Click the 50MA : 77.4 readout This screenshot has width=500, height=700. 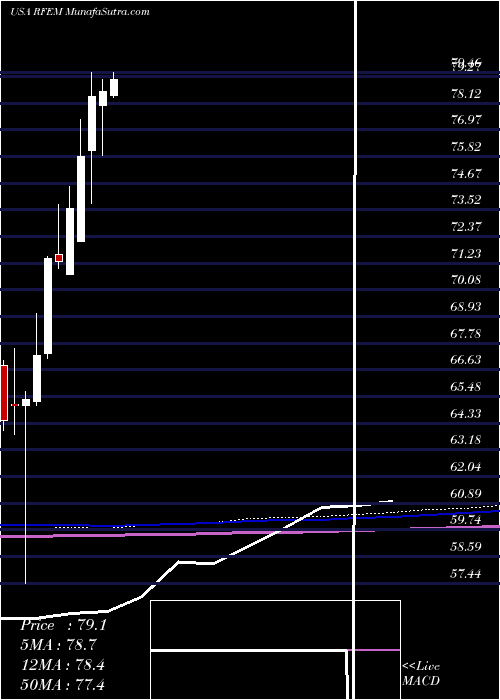click(62, 684)
